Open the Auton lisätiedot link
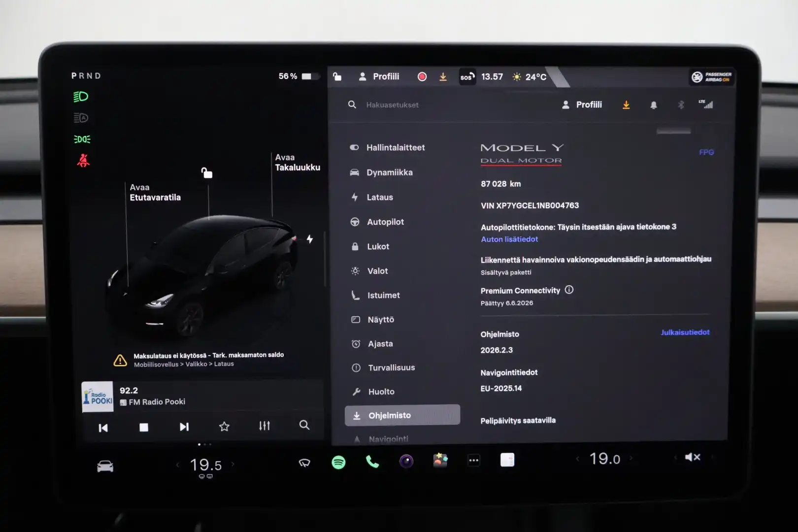 coord(509,239)
